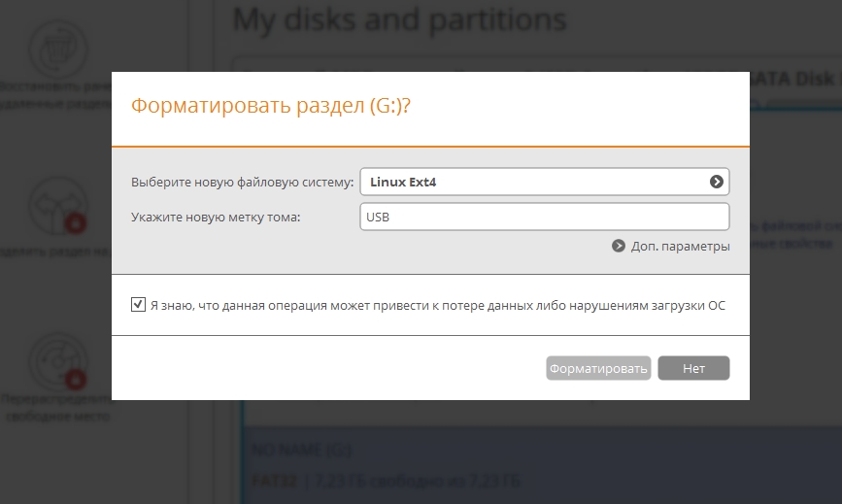Viewport: 842px width, 504px height.
Task: Click the round arrow icon in file system box
Action: pyautogui.click(x=716, y=182)
